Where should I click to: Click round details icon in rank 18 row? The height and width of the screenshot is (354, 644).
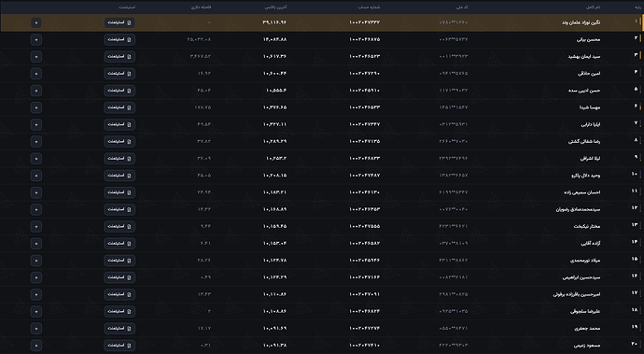[x=36, y=311]
